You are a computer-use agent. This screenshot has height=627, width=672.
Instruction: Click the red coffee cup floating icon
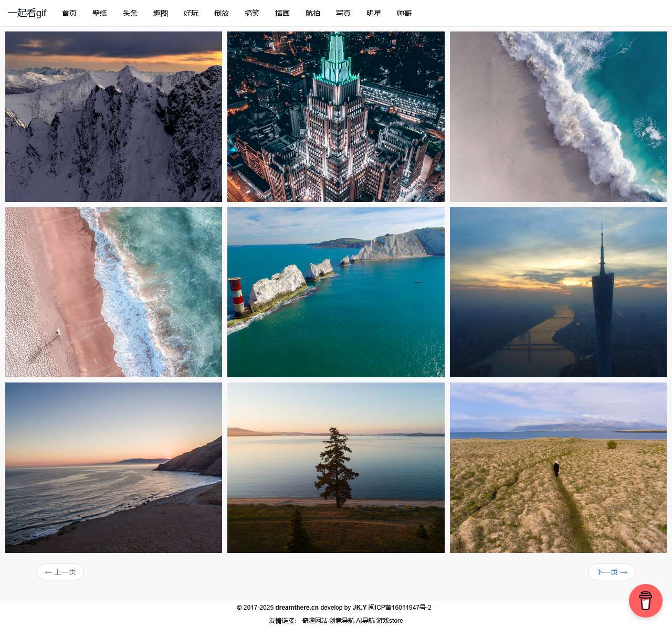(645, 601)
